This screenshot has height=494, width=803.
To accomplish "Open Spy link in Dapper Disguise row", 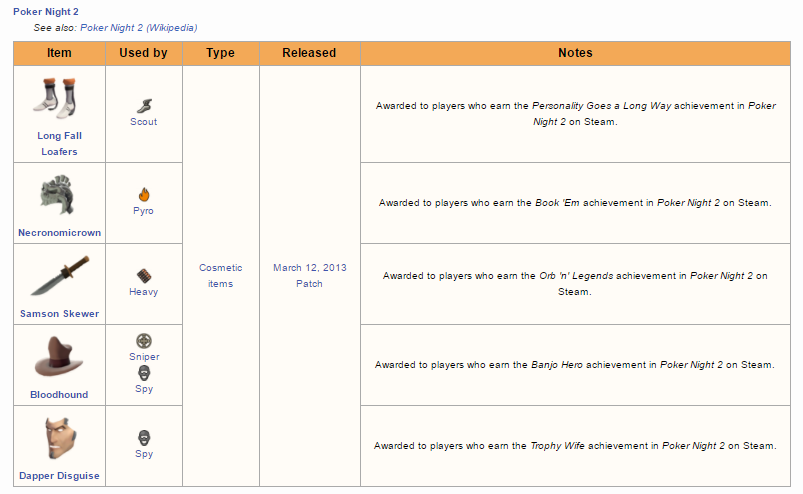I will click(144, 454).
